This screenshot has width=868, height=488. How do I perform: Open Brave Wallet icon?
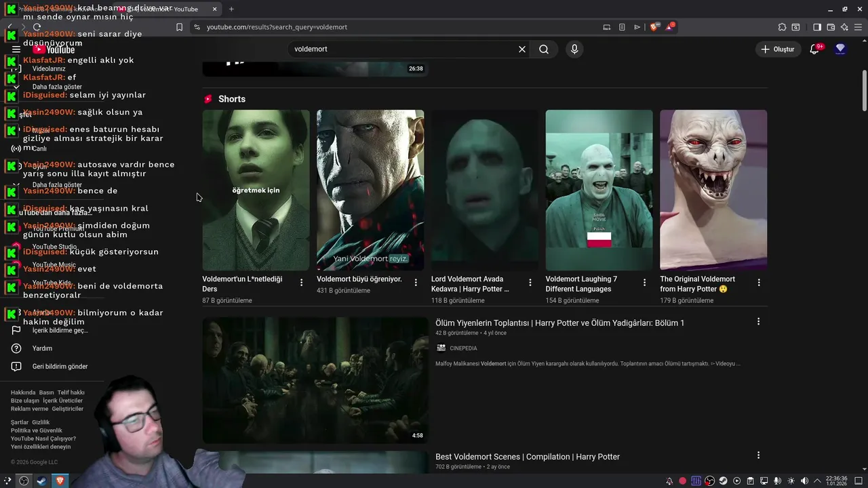[x=831, y=27]
